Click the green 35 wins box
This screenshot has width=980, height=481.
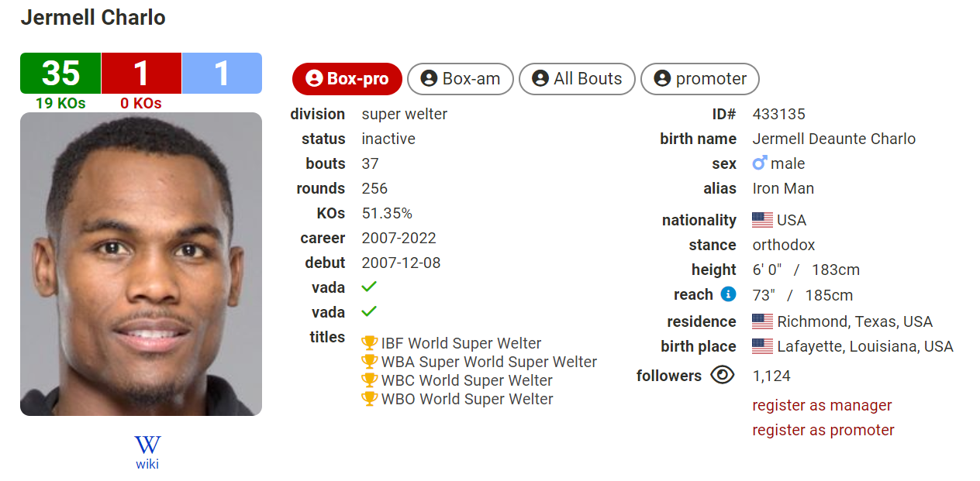60,74
